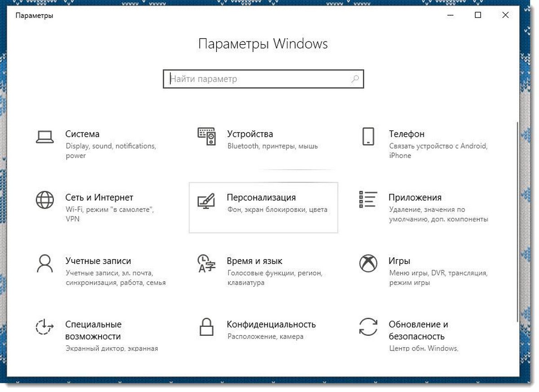Open the Игры Xbox icon

pos(368,263)
